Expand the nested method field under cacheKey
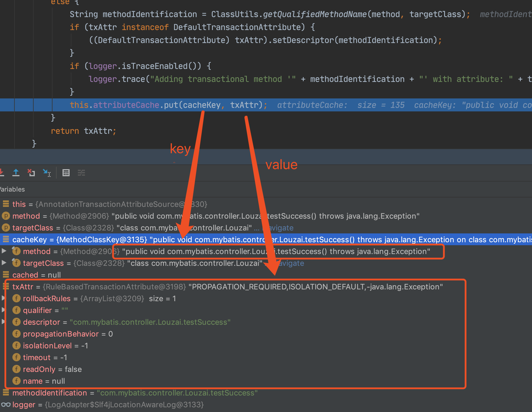This screenshot has height=412, width=532. [4, 251]
